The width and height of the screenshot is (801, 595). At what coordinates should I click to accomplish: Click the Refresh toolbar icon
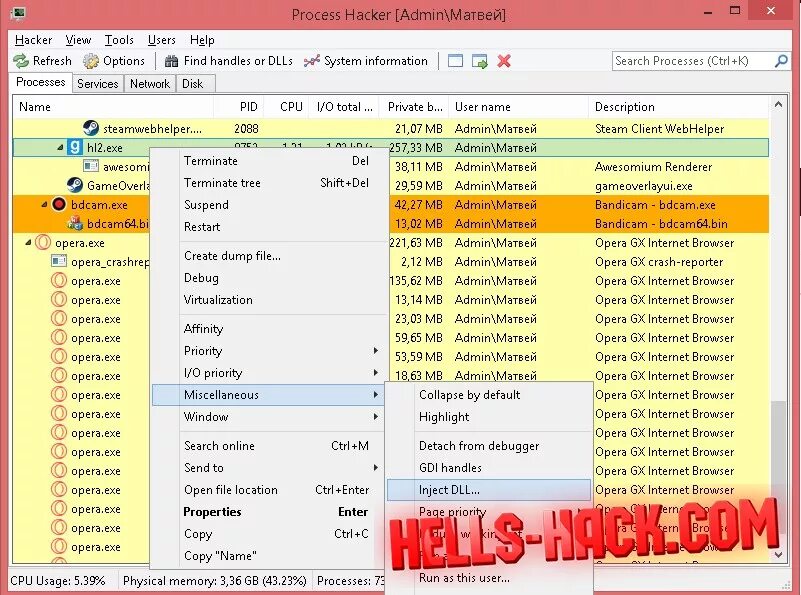[21, 61]
